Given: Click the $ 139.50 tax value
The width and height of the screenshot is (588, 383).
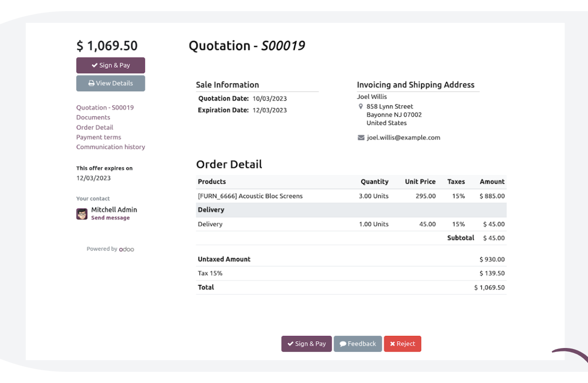Looking at the screenshot, I should pyautogui.click(x=492, y=274).
